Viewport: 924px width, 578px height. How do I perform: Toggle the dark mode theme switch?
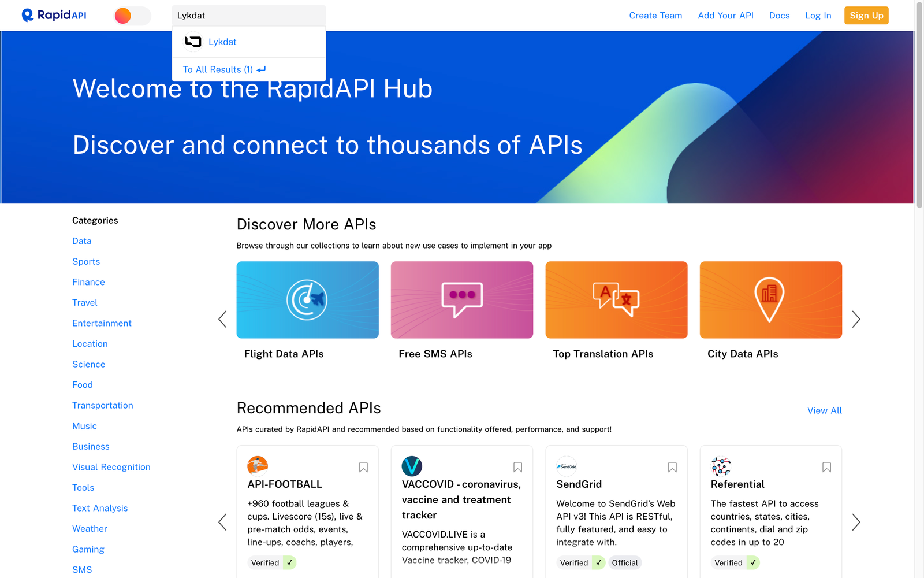click(133, 16)
